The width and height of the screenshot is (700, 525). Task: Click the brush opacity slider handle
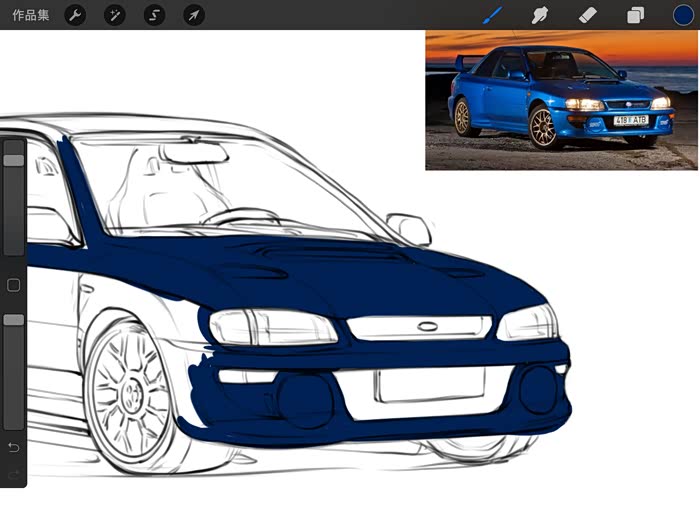tap(14, 320)
